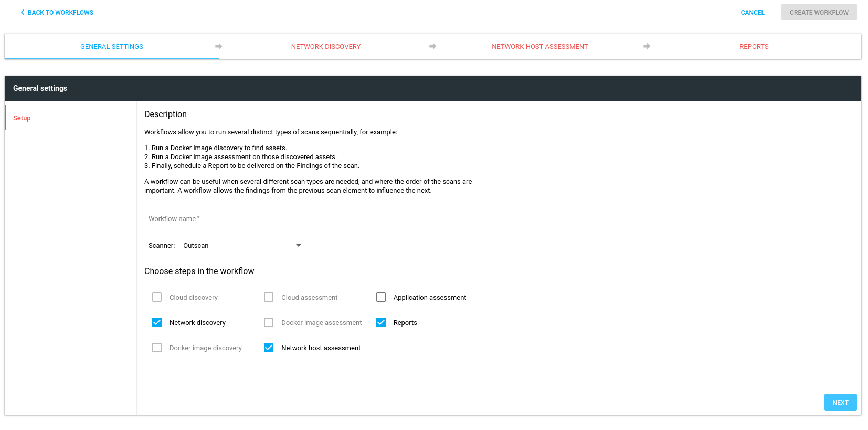Viewport: 868px width, 430px height.
Task: Click the Outscan scanner value
Action: 196,245
